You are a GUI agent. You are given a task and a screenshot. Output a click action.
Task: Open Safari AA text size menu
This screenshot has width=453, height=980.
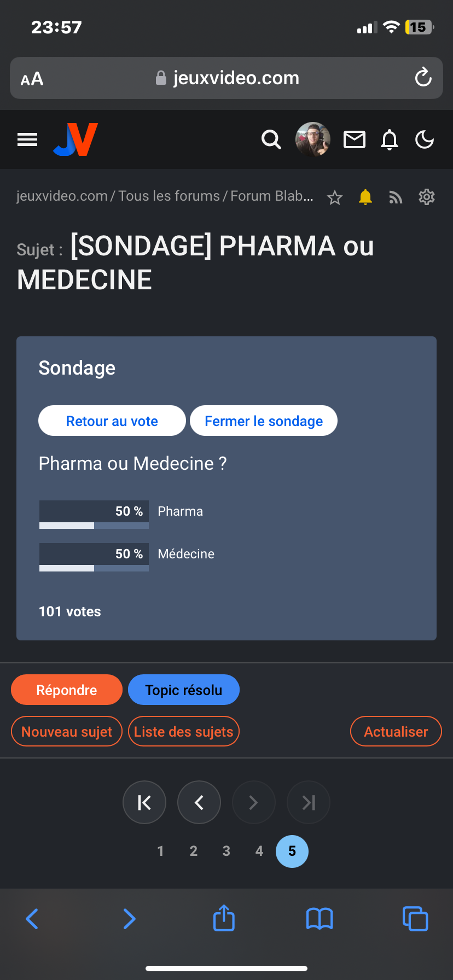(x=32, y=79)
